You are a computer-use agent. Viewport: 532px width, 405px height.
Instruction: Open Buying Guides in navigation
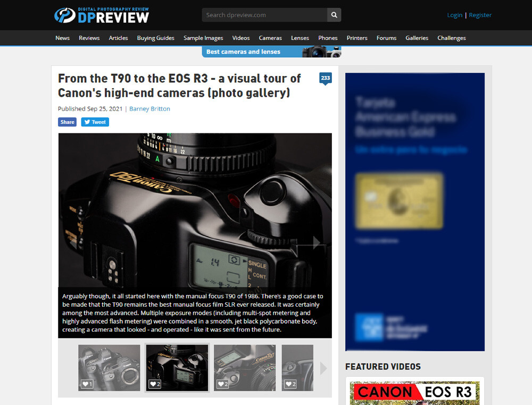pyautogui.click(x=155, y=38)
